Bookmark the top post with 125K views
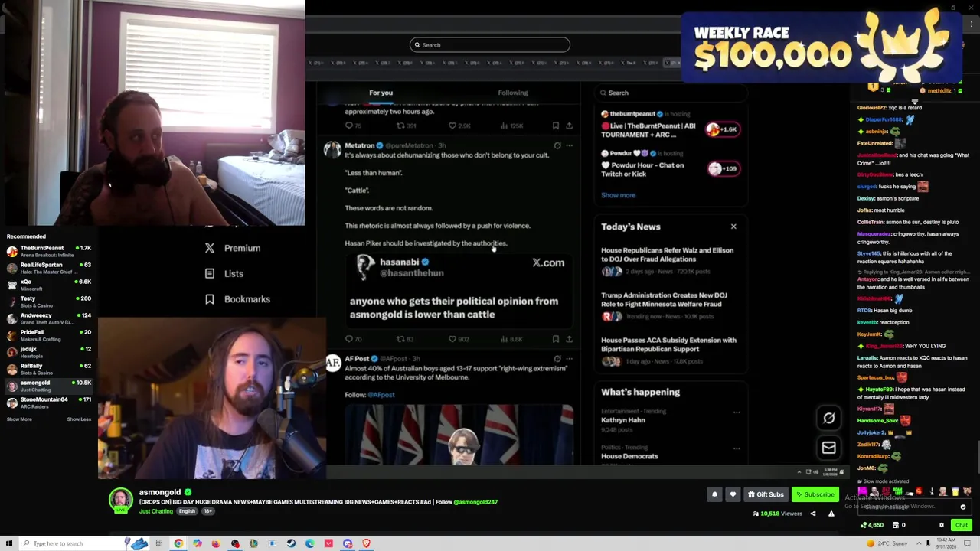Image resolution: width=980 pixels, height=551 pixels. point(556,126)
